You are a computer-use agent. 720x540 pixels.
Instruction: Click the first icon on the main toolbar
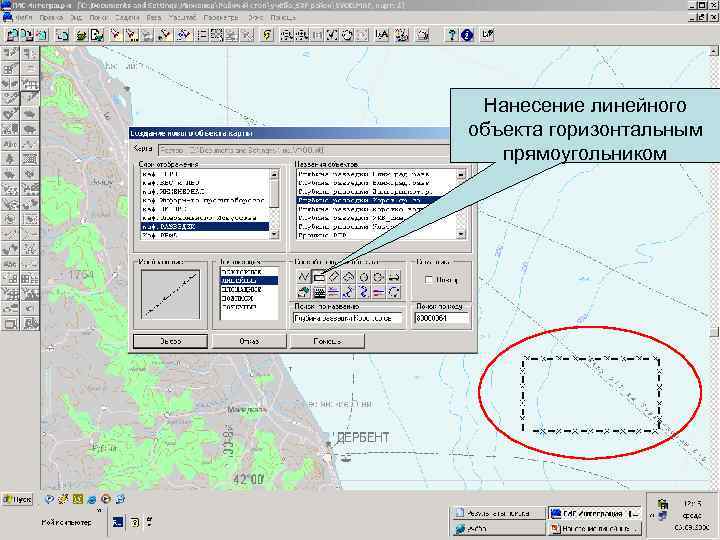point(12,35)
